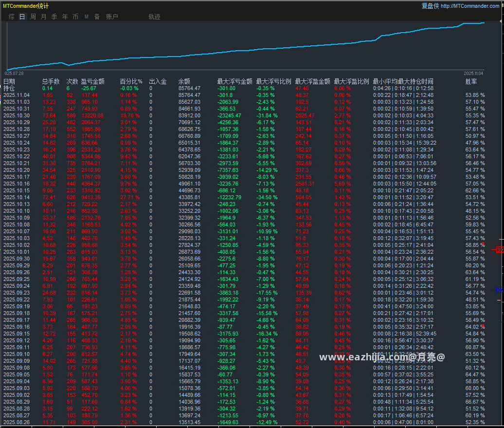
Task: Select the 2025.09.23 date row
Action: [x=17, y=293]
